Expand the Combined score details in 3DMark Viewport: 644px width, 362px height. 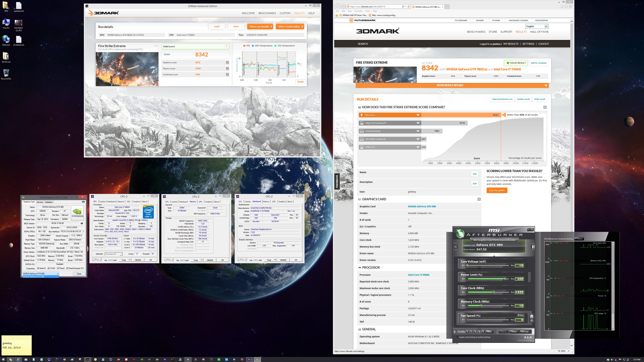[x=227, y=74]
